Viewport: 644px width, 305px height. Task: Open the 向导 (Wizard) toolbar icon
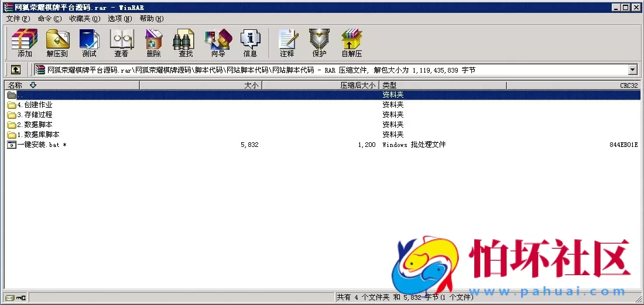(x=218, y=43)
